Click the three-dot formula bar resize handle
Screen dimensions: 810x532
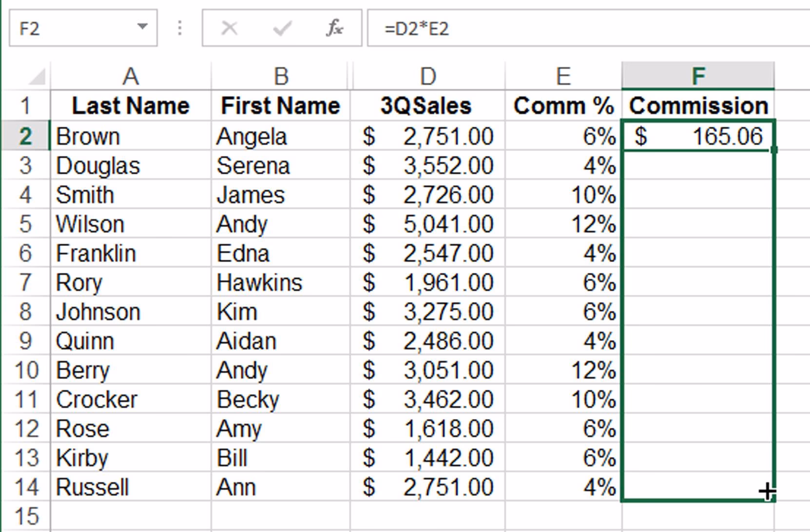(180, 28)
